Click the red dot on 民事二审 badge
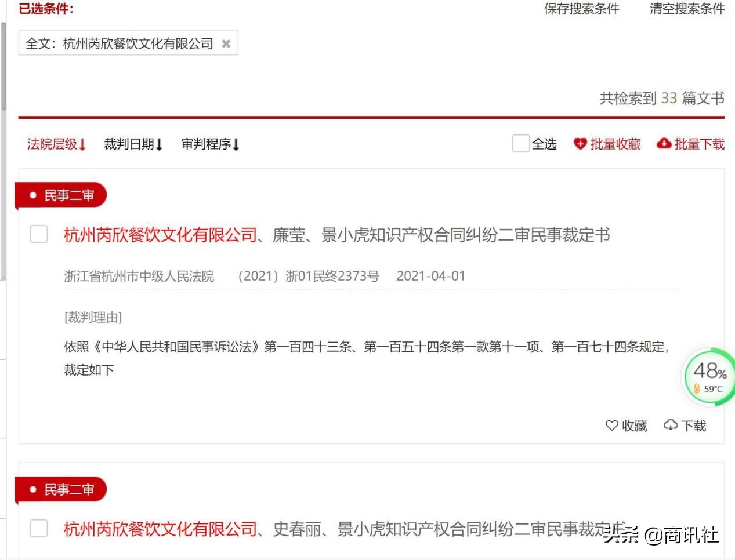The height and width of the screenshot is (560, 735). [33, 195]
